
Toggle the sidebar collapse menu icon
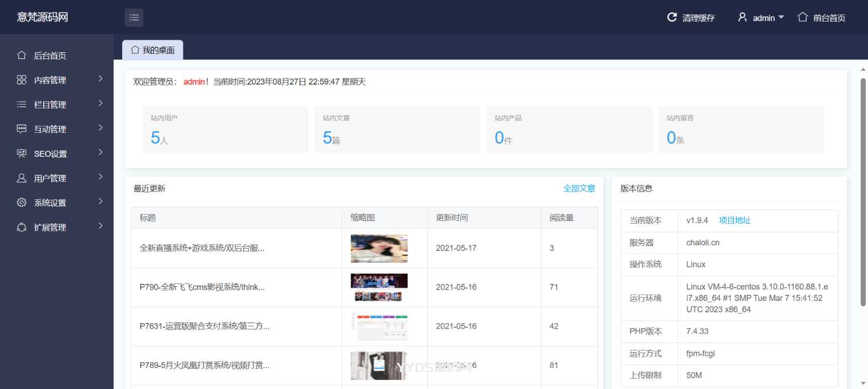click(x=134, y=18)
